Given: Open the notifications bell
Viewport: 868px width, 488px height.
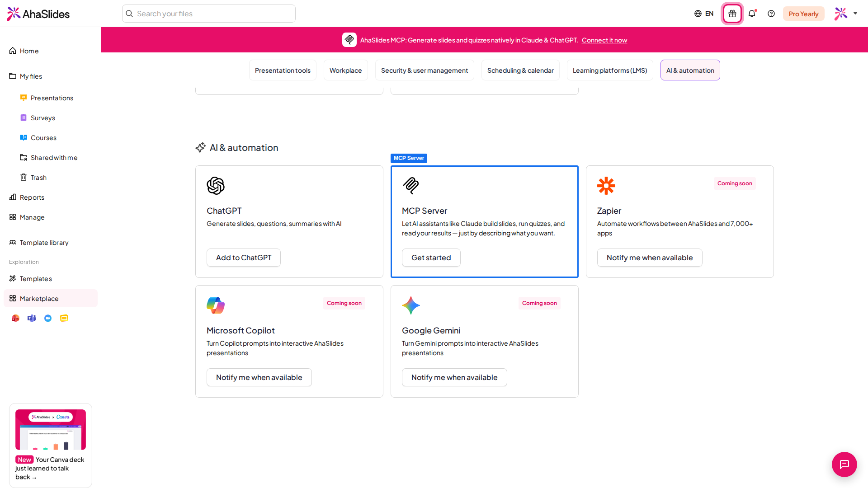Looking at the screenshot, I should (752, 14).
